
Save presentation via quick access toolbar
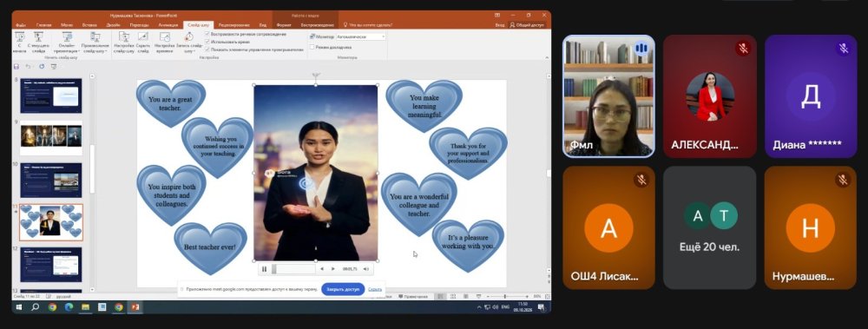16,67
